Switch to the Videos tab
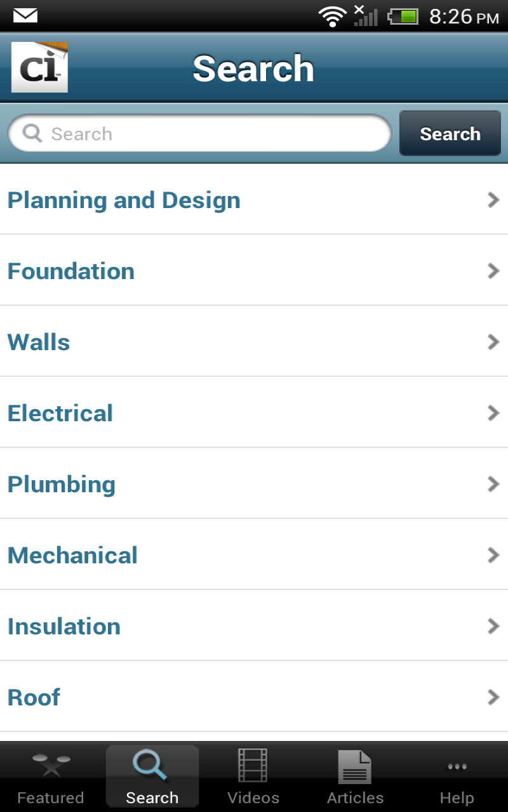The image size is (508, 812). click(253, 775)
